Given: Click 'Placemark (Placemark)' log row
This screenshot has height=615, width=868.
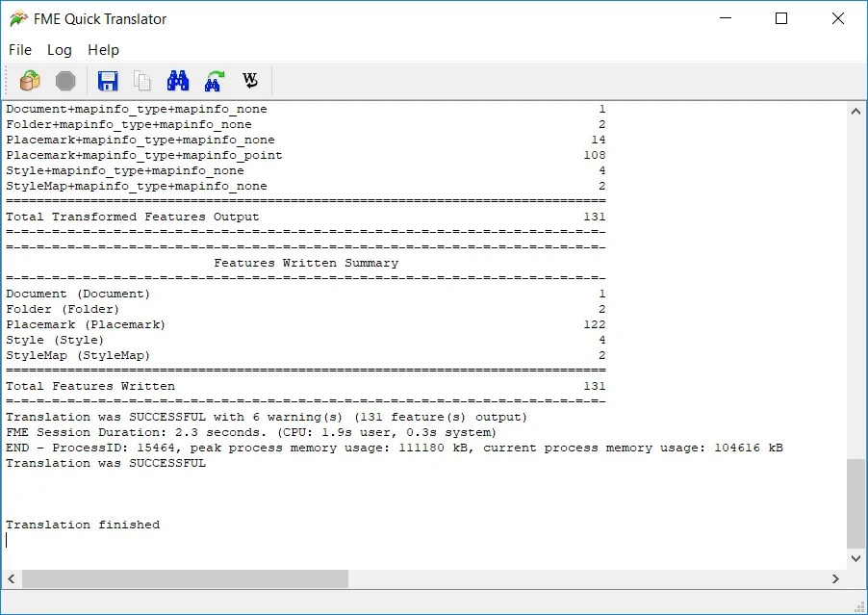Looking at the screenshot, I should click(x=306, y=324).
